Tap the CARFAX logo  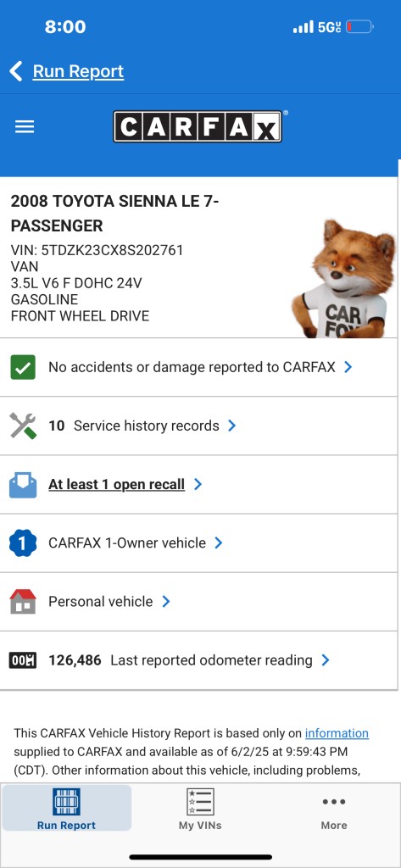pos(198,127)
